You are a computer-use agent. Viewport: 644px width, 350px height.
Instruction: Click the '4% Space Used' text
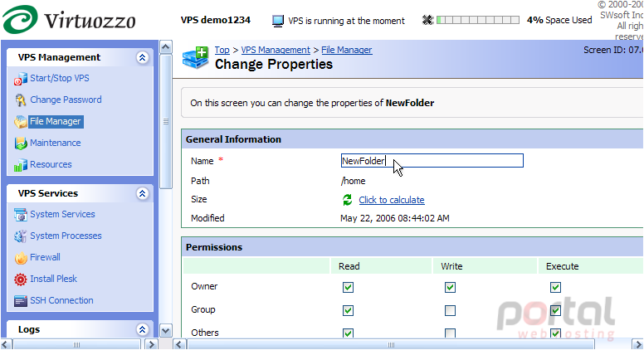559,20
